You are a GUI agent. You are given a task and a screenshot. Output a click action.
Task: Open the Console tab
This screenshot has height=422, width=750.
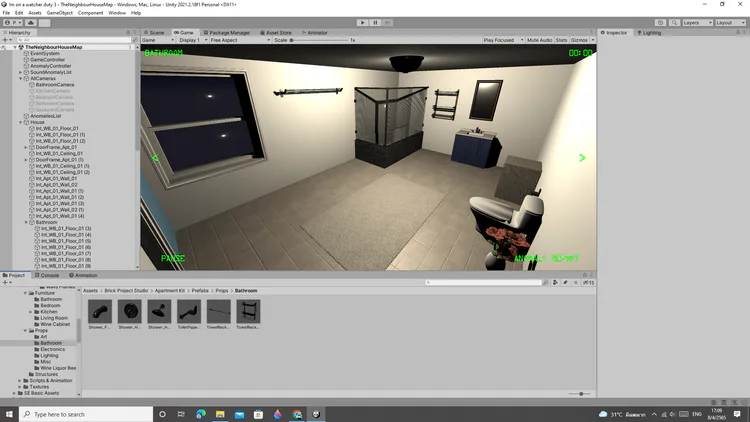coord(47,275)
